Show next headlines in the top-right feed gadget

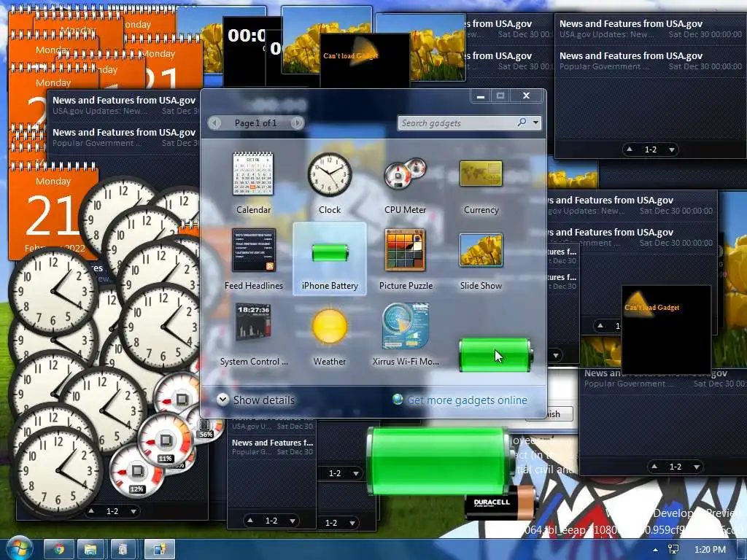click(672, 149)
